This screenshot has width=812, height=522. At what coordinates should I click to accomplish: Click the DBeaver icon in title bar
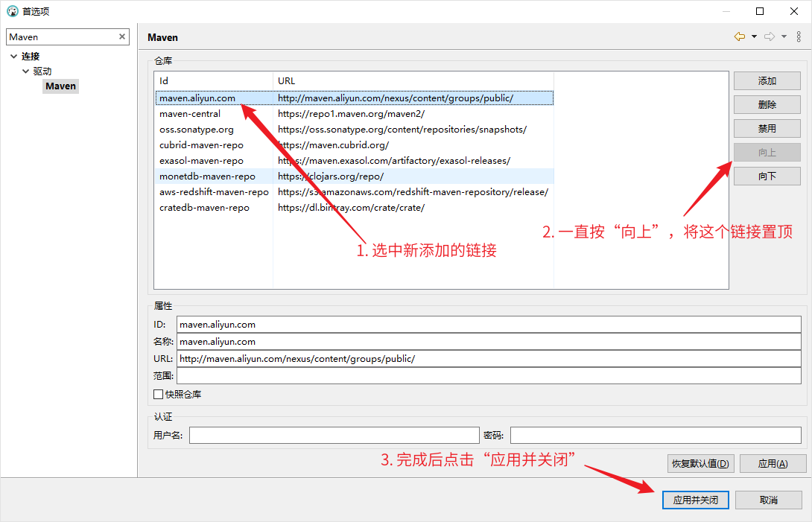pyautogui.click(x=12, y=11)
